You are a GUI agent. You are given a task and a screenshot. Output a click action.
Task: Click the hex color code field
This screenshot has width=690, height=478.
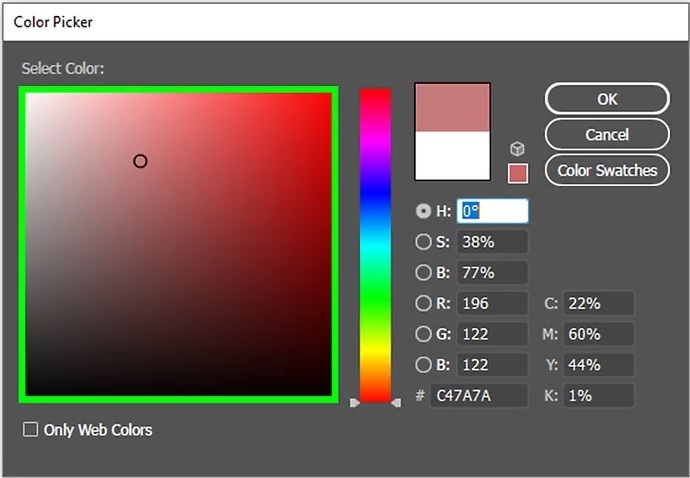(478, 396)
